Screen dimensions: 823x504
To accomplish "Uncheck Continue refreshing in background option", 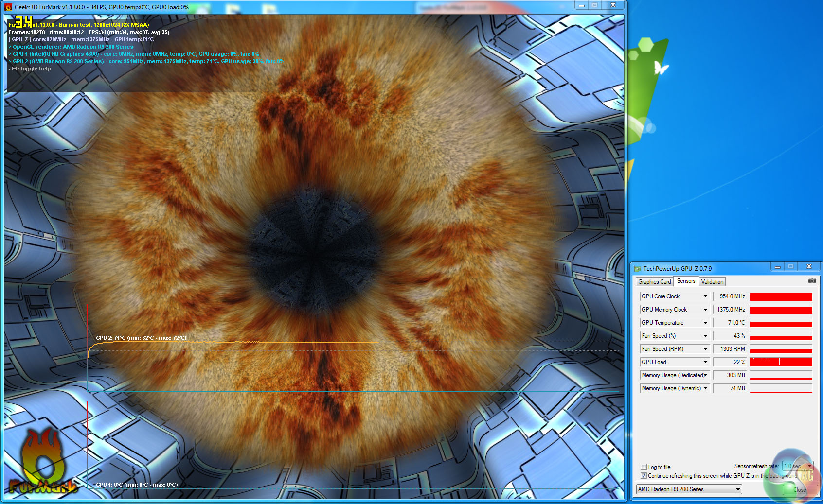I will click(644, 476).
